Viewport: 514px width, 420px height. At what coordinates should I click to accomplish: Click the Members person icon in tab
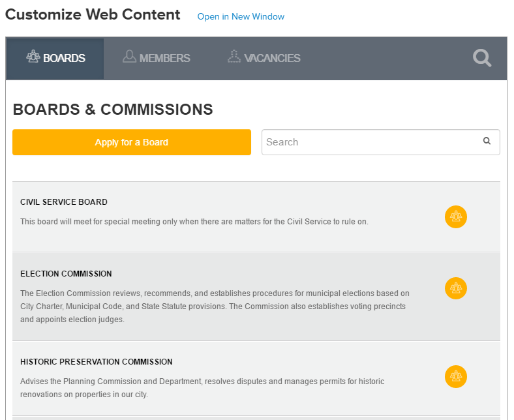pyautogui.click(x=129, y=56)
